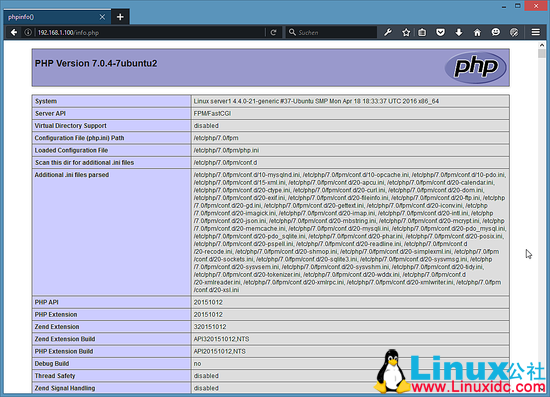Open the downloads arrow icon
Image resolution: width=550 pixels, height=397 pixels.
click(459, 33)
